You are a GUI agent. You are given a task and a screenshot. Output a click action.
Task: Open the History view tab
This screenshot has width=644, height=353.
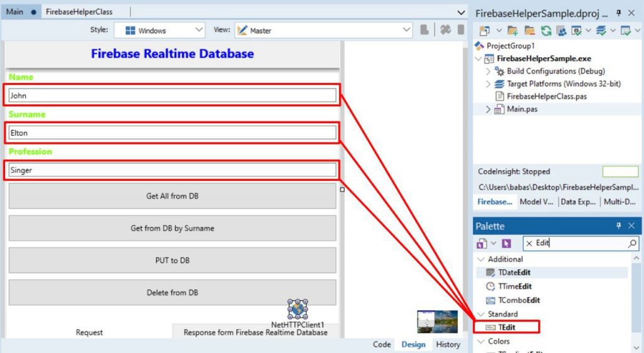click(x=448, y=344)
